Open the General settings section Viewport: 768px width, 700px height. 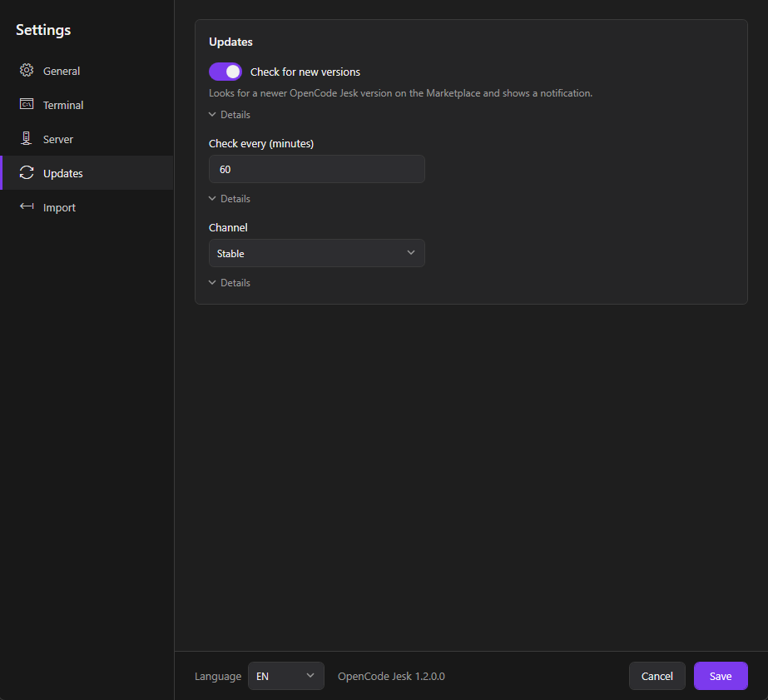tap(87, 71)
